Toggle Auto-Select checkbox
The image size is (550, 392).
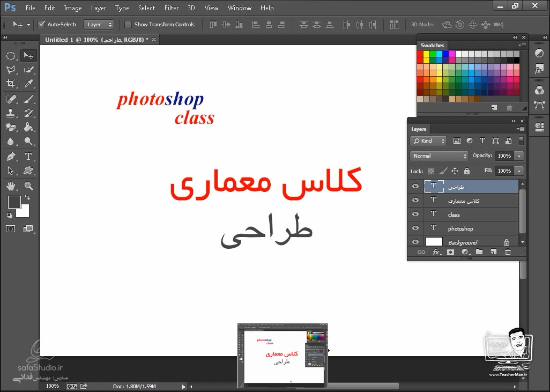point(42,24)
